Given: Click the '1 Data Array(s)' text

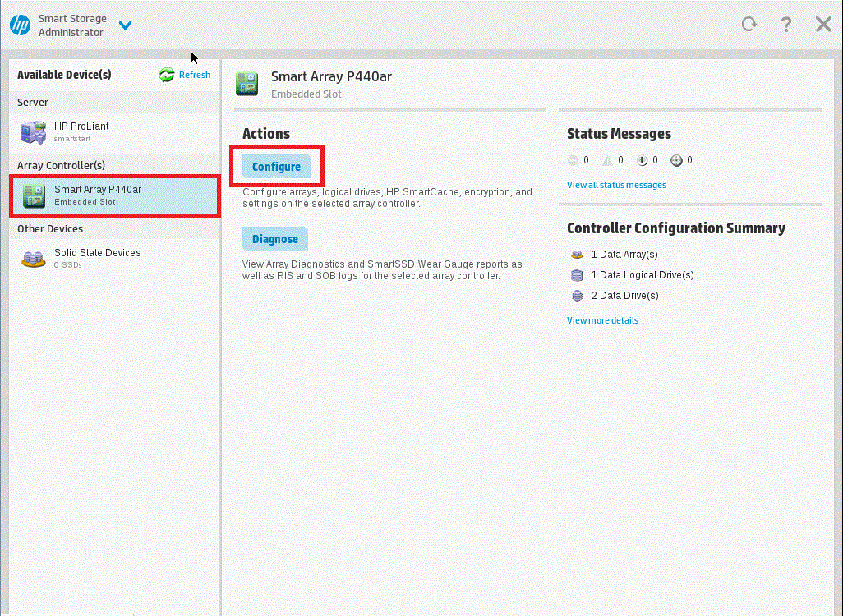Looking at the screenshot, I should [x=624, y=255].
